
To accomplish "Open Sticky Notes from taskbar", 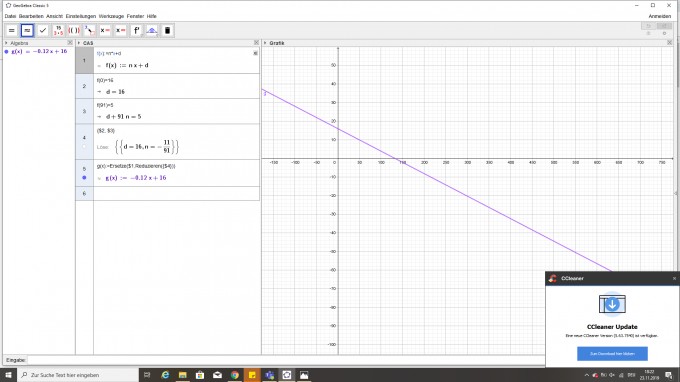I will [252, 375].
